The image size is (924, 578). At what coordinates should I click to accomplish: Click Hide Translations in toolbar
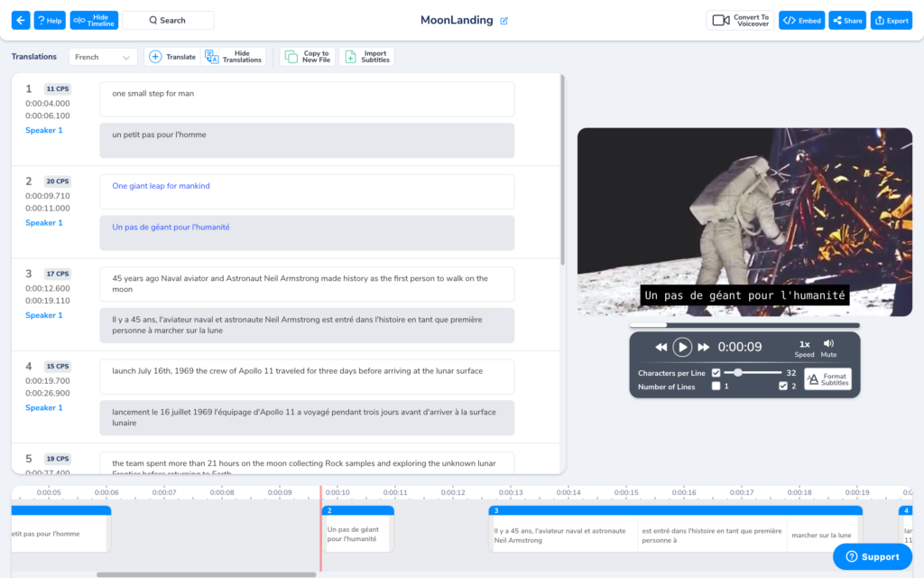(235, 57)
